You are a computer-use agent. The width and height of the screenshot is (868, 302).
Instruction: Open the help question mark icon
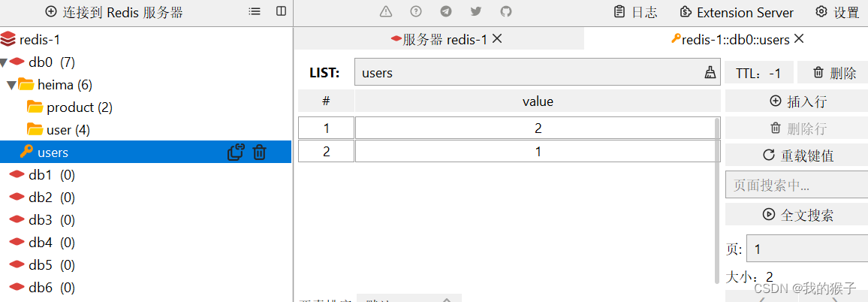[x=416, y=12]
